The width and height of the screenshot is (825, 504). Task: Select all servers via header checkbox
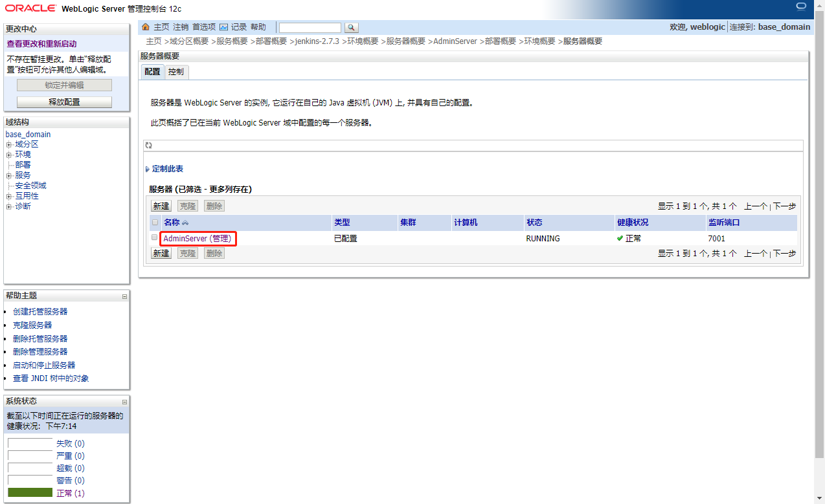pyautogui.click(x=155, y=222)
